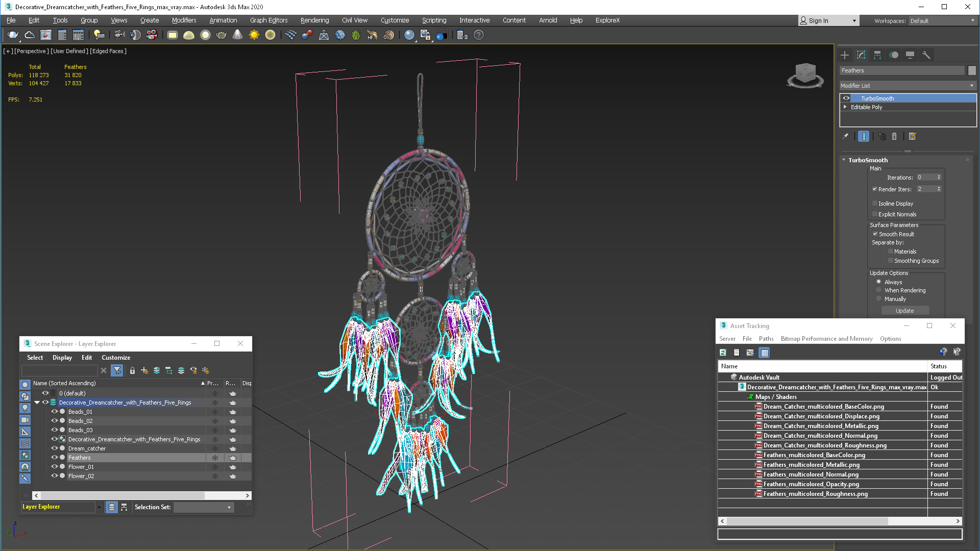Toggle visibility of Dream_catcher layer
980x551 pixels.
click(55, 448)
